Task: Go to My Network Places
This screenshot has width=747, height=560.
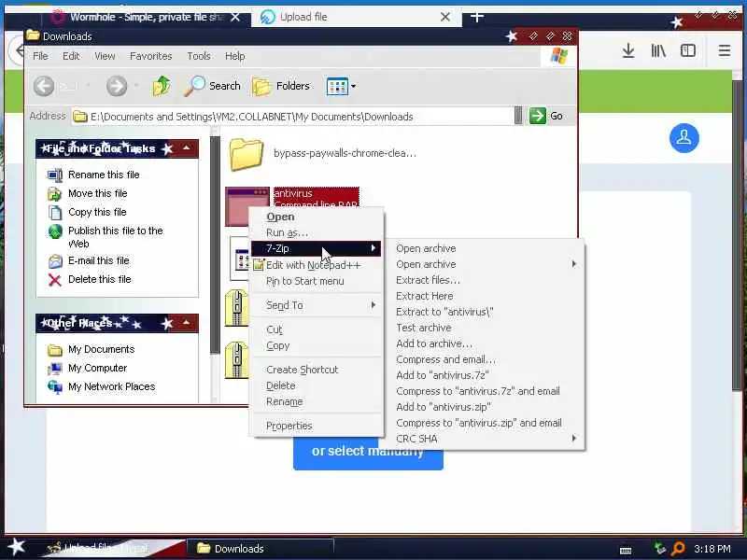Action: 111,386
